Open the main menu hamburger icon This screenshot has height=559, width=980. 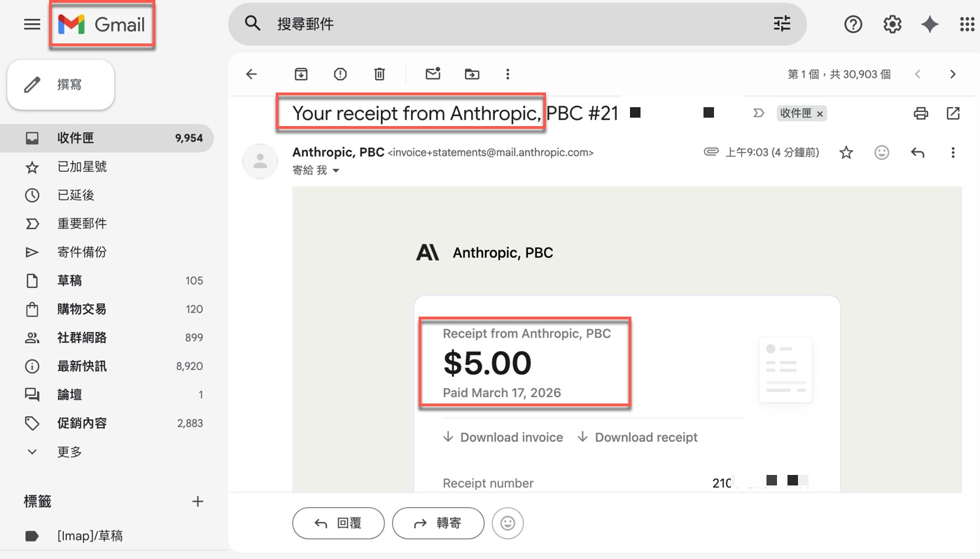point(32,25)
